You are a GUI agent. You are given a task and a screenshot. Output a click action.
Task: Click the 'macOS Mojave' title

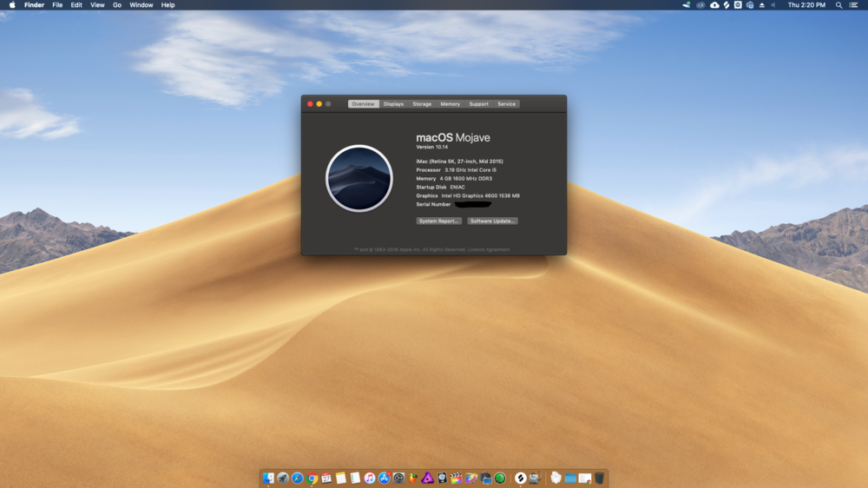point(453,137)
